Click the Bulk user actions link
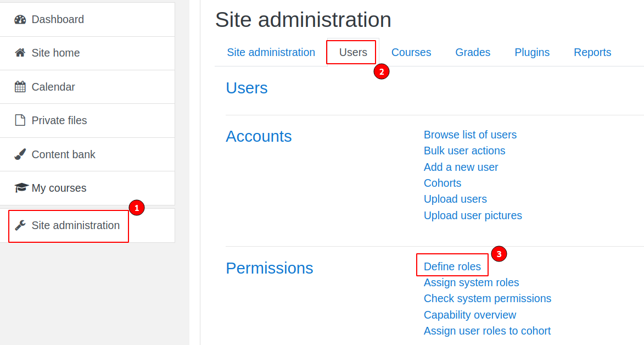This screenshot has width=644, height=345. pyautogui.click(x=464, y=151)
